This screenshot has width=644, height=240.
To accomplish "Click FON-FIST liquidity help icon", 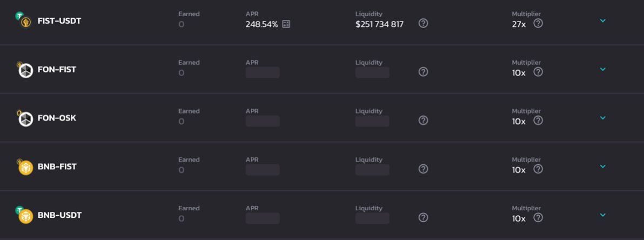I will click(x=423, y=72).
